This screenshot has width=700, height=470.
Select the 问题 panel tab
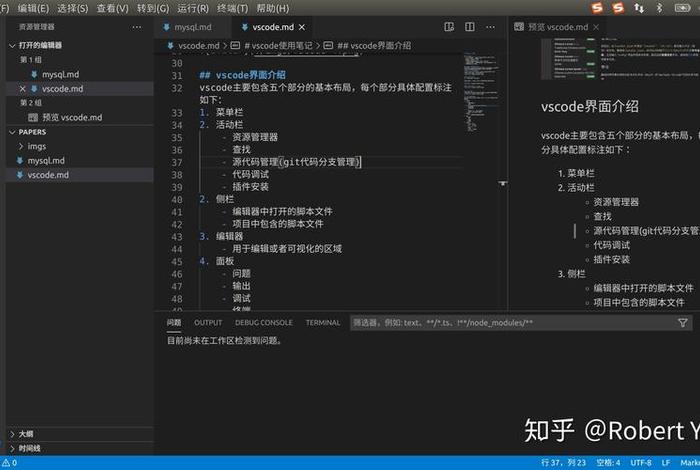pos(174,322)
